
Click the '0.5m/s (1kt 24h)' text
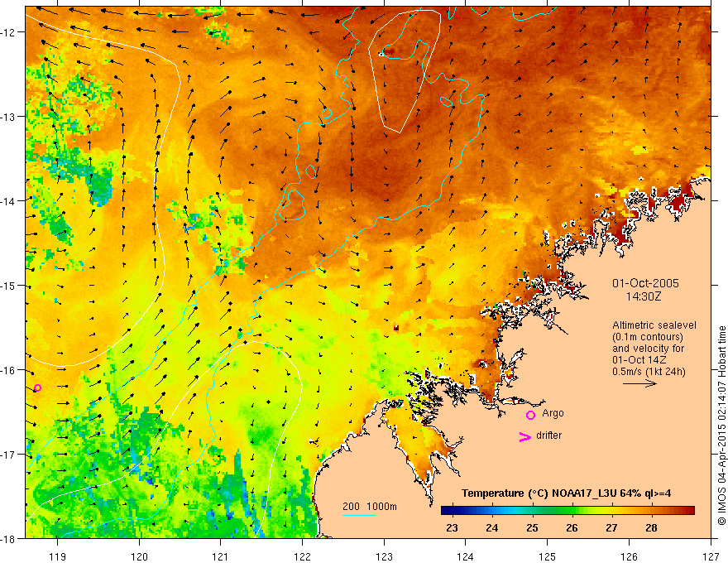pos(649,372)
